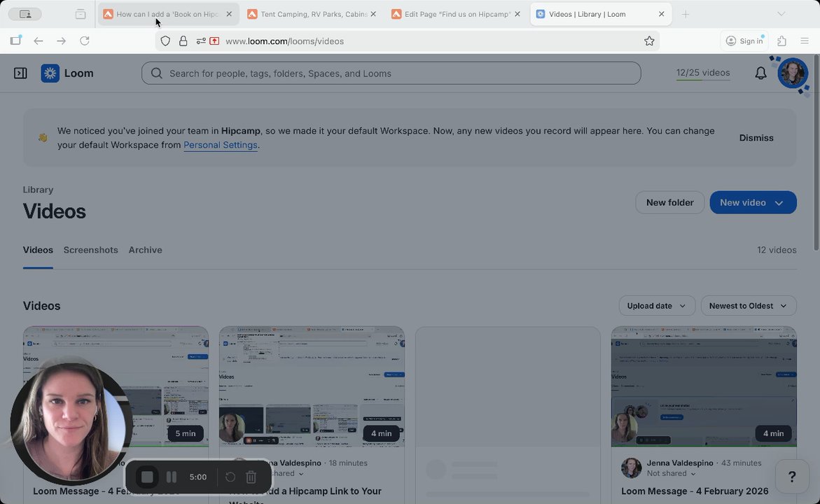Click the New folder button

pos(670,202)
